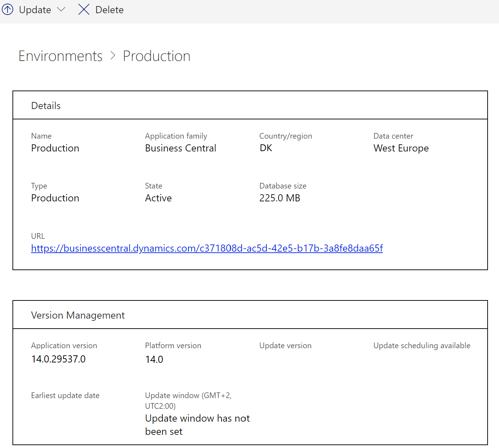Click the Update circle-arrow icon
Image resolution: width=499 pixels, height=448 pixels.
pyautogui.click(x=7, y=10)
